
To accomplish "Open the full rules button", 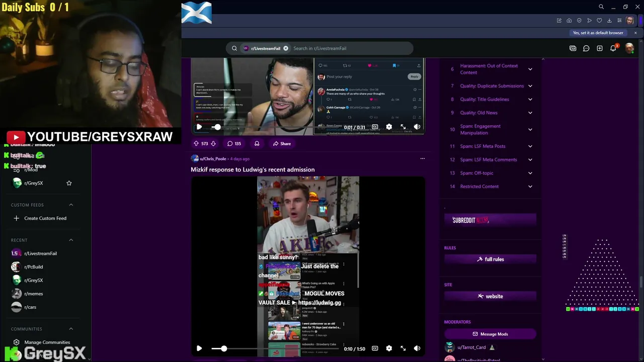I will [490, 259].
